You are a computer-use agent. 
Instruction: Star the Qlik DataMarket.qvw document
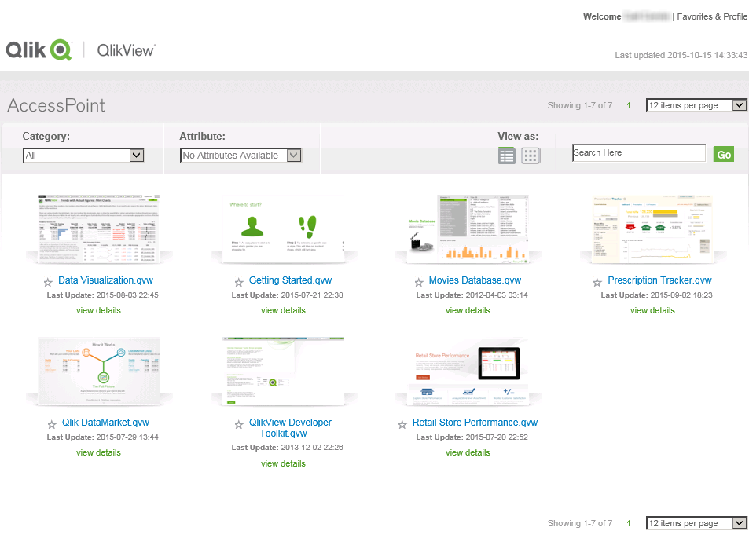[52, 424]
